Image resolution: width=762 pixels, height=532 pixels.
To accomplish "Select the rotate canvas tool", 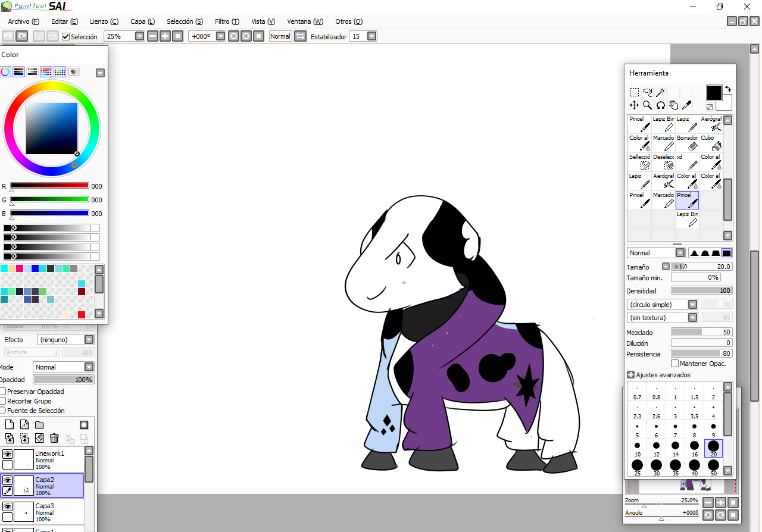I will 660,105.
